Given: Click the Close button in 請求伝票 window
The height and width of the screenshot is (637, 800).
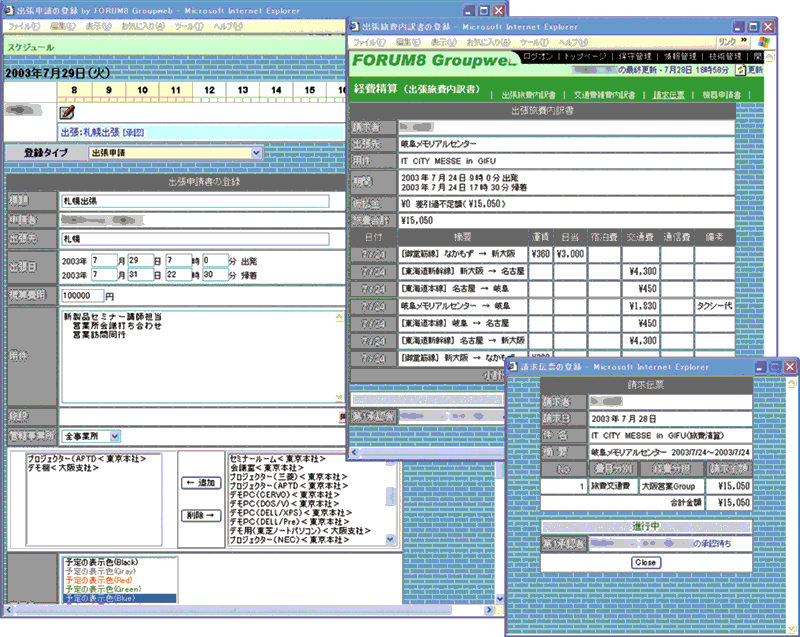Looking at the screenshot, I should tap(645, 562).
